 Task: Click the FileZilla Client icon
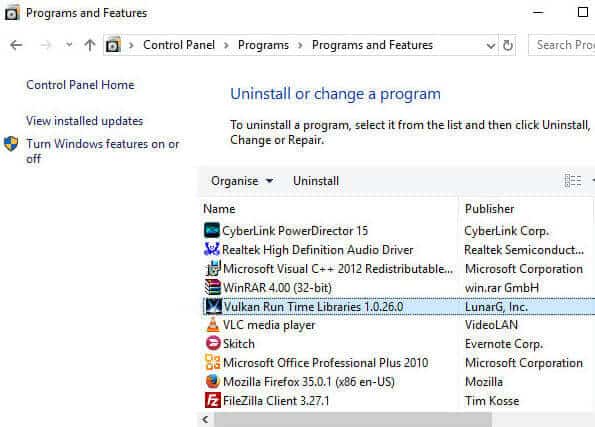[x=212, y=400]
